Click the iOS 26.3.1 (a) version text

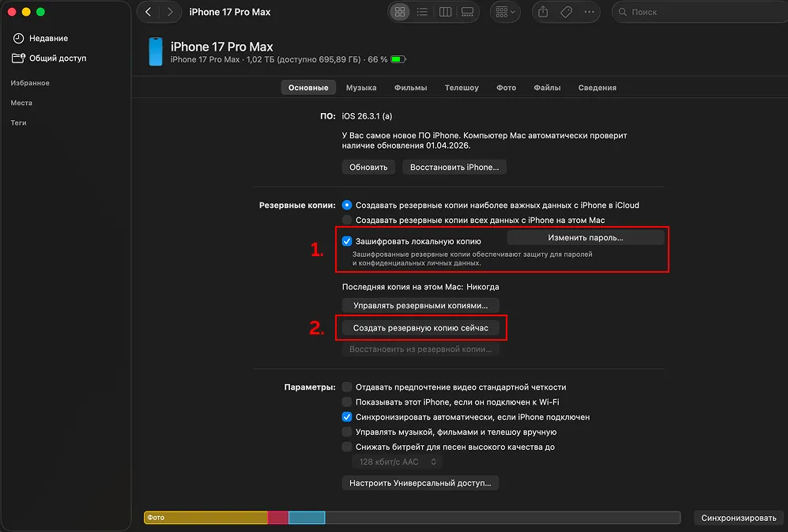pos(367,116)
